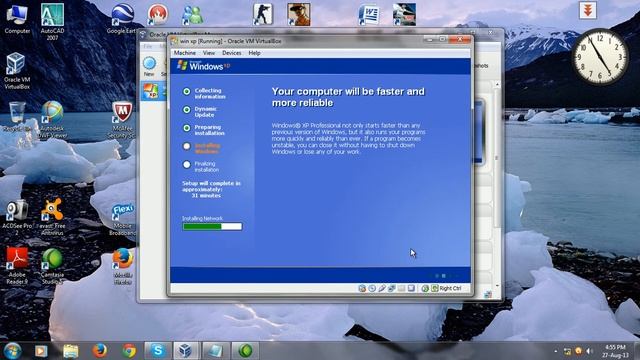Click the display icon in VM status bar

[x=411, y=288]
